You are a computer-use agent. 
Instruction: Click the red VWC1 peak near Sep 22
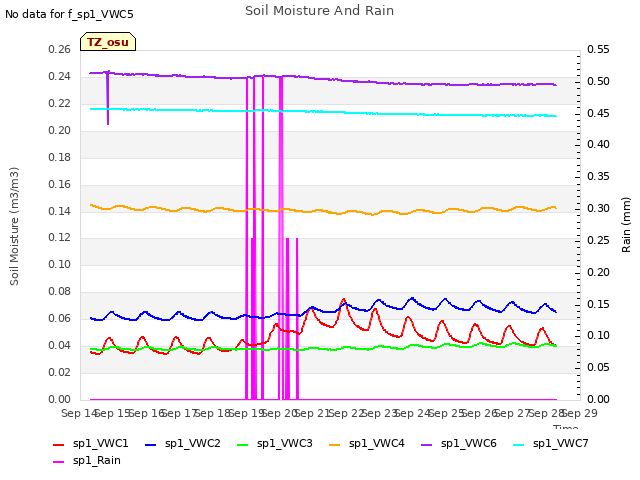(344, 300)
